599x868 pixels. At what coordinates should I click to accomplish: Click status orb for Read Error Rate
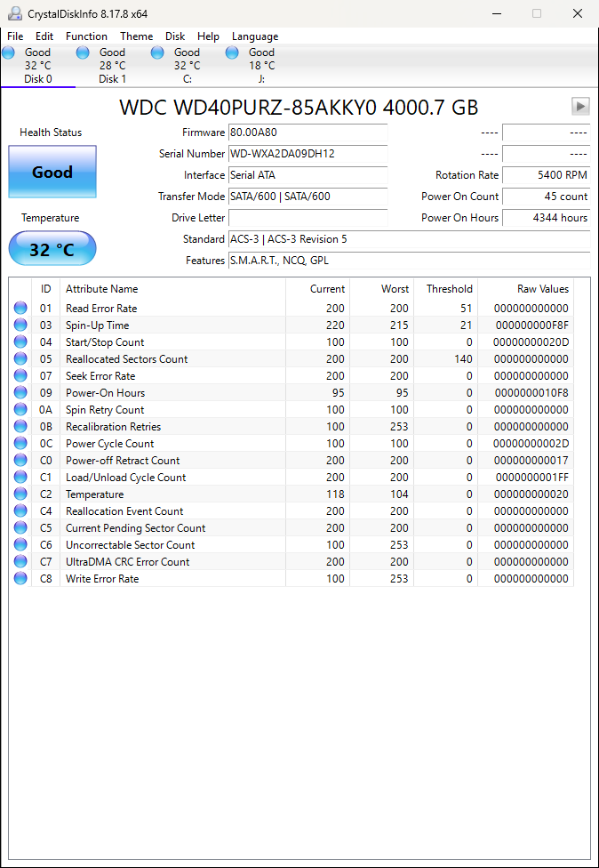tap(20, 308)
